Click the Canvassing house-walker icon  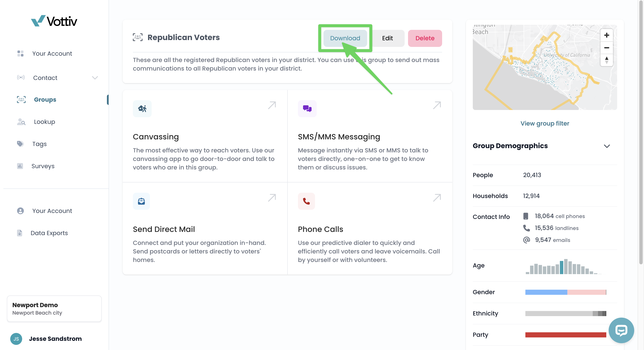tap(142, 108)
